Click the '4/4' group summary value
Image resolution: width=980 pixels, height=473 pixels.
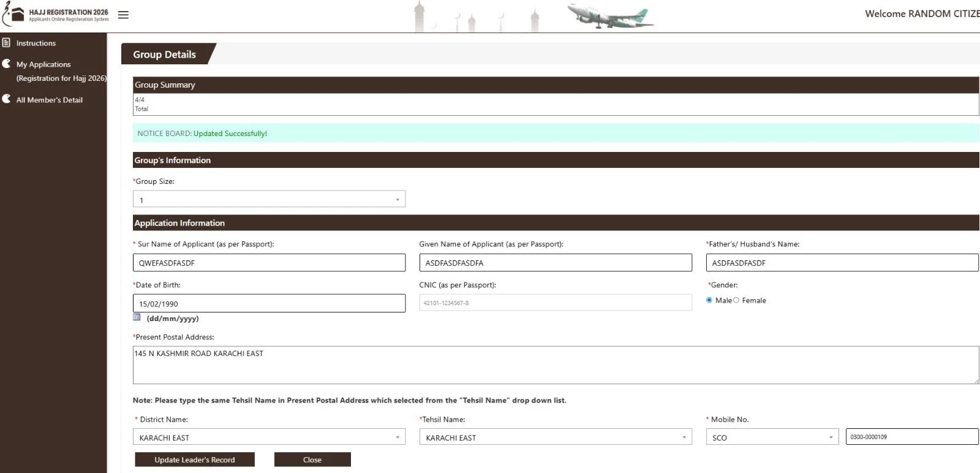tap(140, 99)
